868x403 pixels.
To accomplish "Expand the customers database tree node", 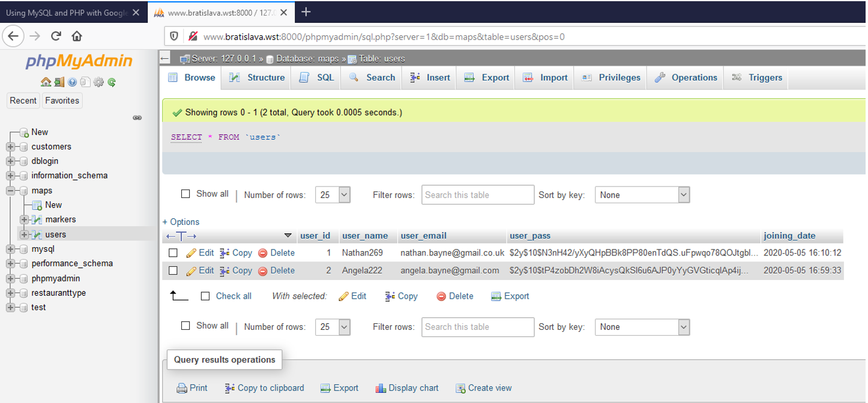I will [x=10, y=147].
